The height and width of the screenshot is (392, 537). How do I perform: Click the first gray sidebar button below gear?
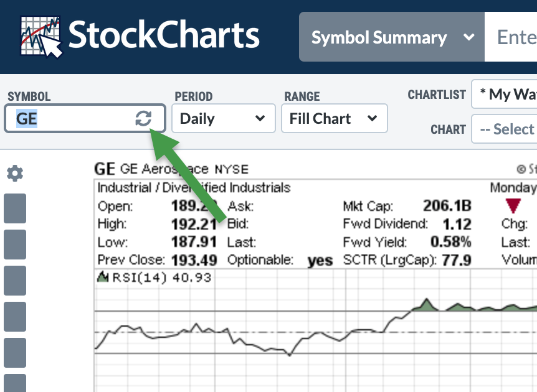point(15,208)
